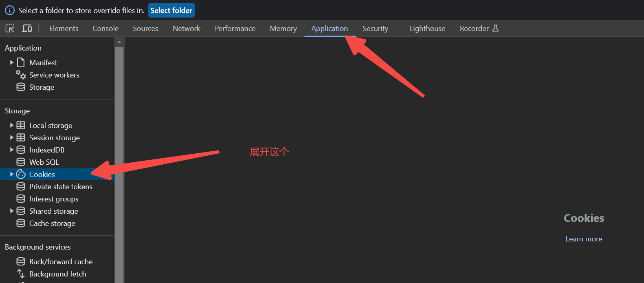The image size is (644, 283).
Task: Open the Learn more link
Action: coord(584,239)
